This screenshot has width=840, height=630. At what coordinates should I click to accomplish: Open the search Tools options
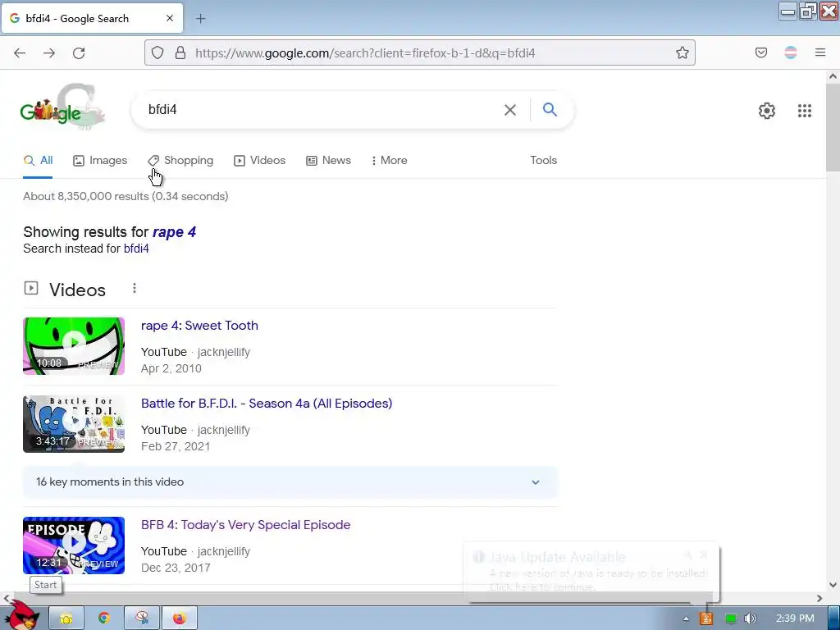[x=543, y=160]
